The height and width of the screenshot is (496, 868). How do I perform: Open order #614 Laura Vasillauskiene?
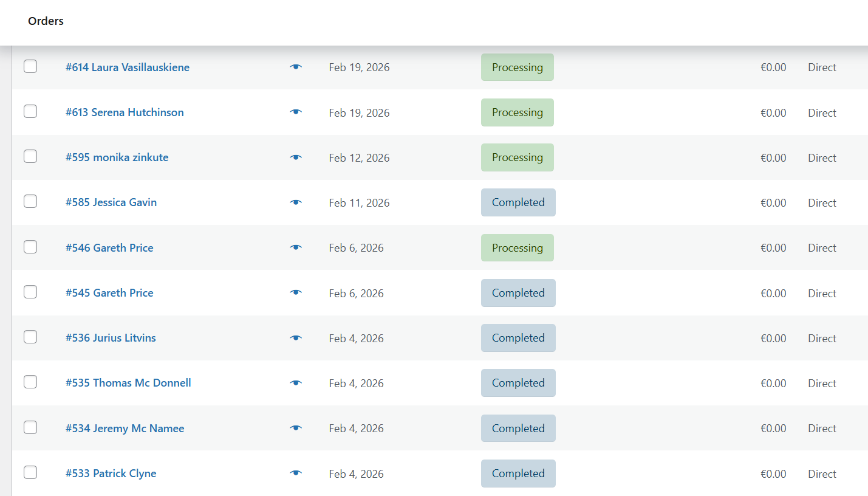(x=128, y=67)
